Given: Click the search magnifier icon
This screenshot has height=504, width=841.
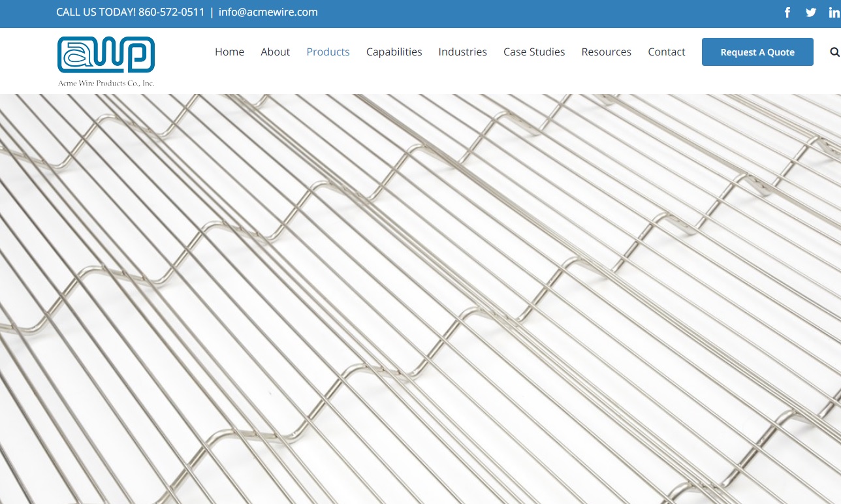Looking at the screenshot, I should (x=834, y=52).
